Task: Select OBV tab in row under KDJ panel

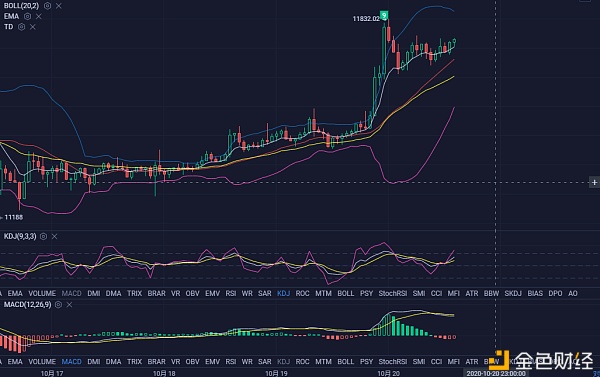Action: pyautogui.click(x=192, y=294)
